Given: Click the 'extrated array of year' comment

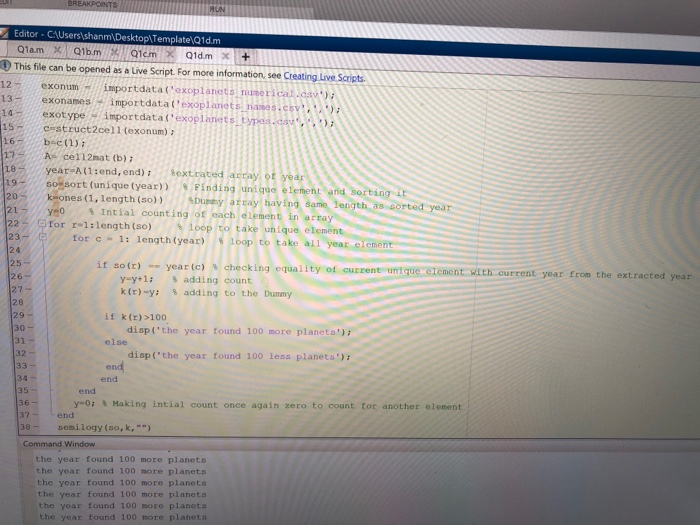Looking at the screenshot, I should tap(238, 175).
